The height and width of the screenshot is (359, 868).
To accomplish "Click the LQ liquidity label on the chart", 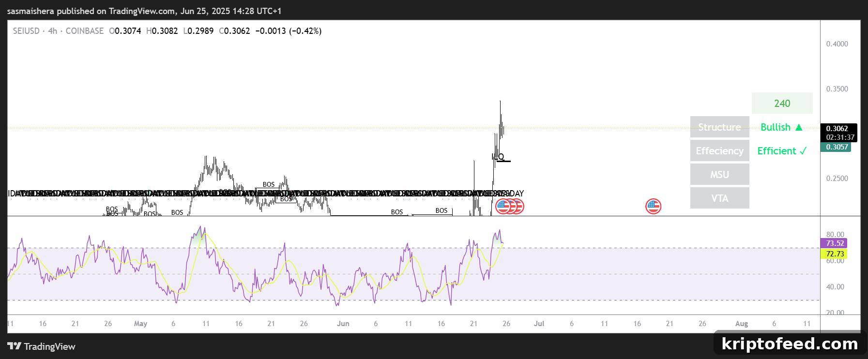I will pos(499,157).
